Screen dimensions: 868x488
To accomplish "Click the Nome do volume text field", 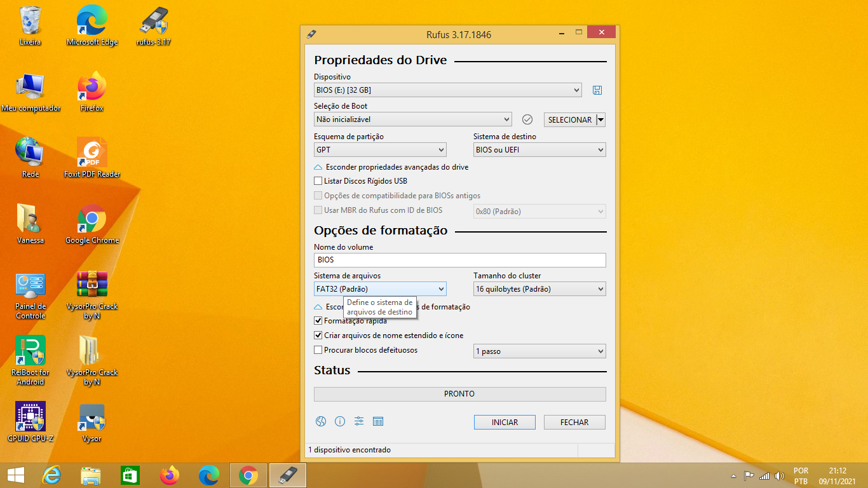I will 459,260.
